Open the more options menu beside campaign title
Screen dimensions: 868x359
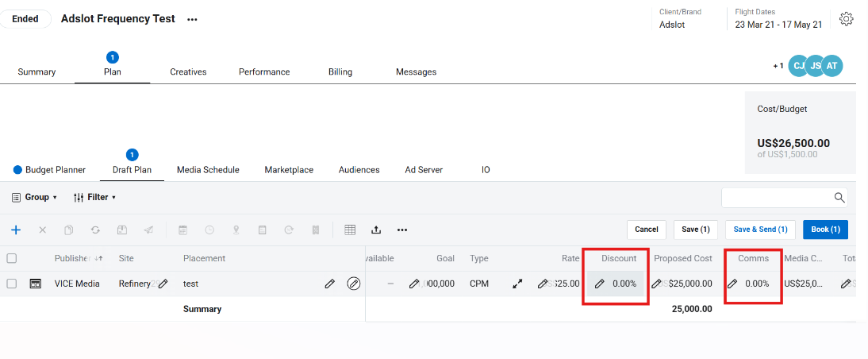coord(192,19)
